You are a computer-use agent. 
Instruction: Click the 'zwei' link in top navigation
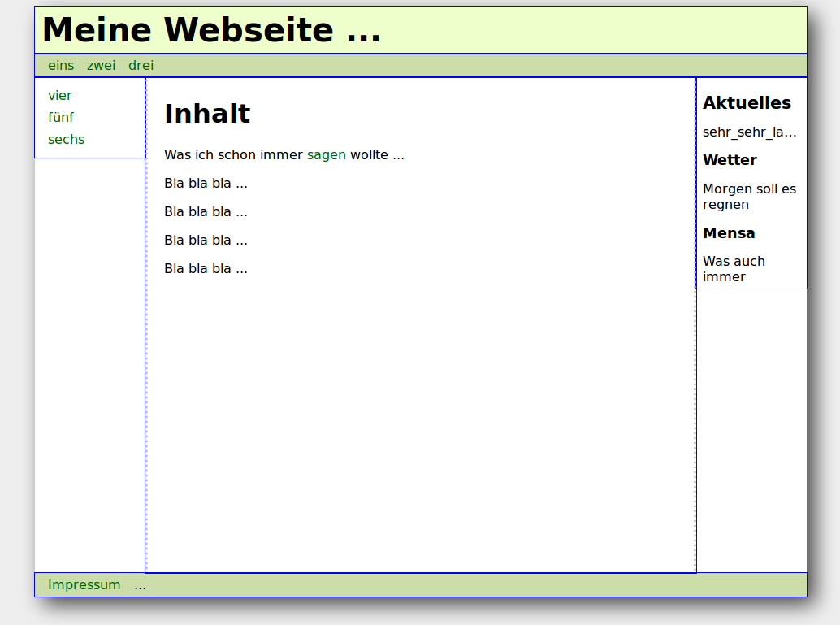point(101,66)
